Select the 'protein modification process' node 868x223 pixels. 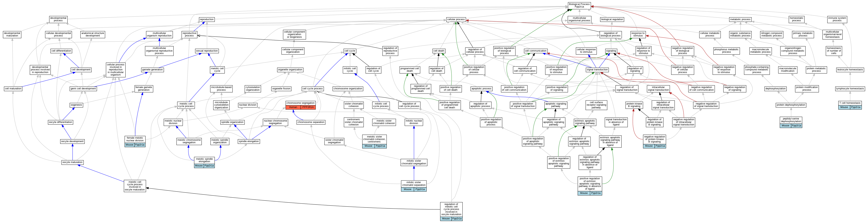(807, 89)
